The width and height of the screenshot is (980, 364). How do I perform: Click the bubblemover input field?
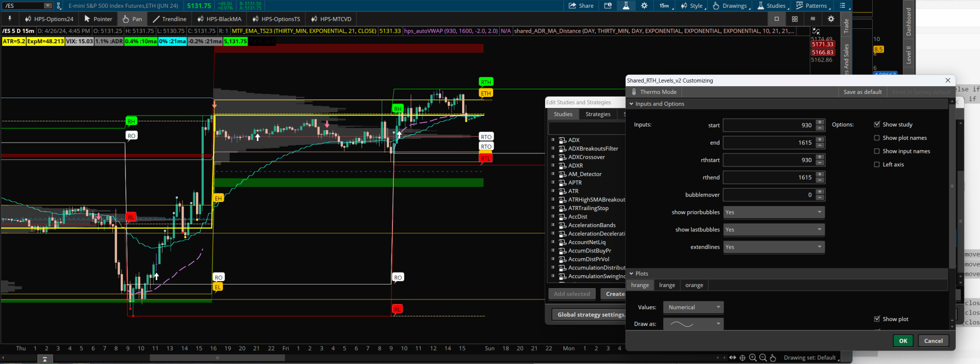(x=769, y=195)
